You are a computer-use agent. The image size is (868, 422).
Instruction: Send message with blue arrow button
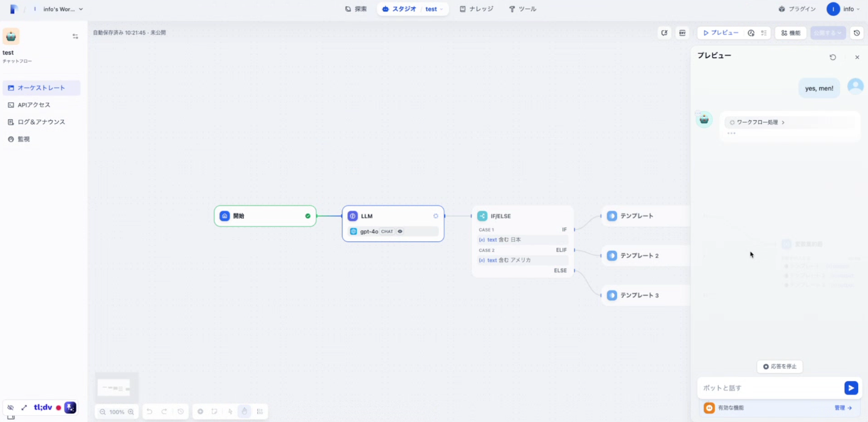tap(851, 388)
